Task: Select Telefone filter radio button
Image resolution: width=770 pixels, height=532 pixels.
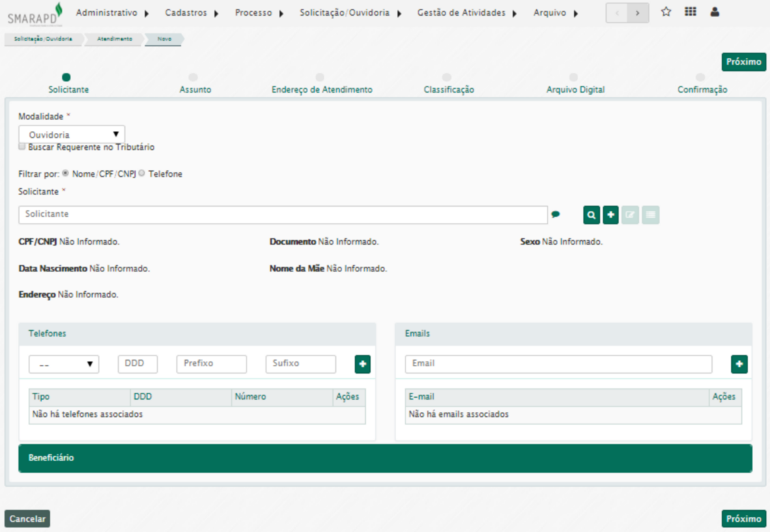Action: pos(143,174)
